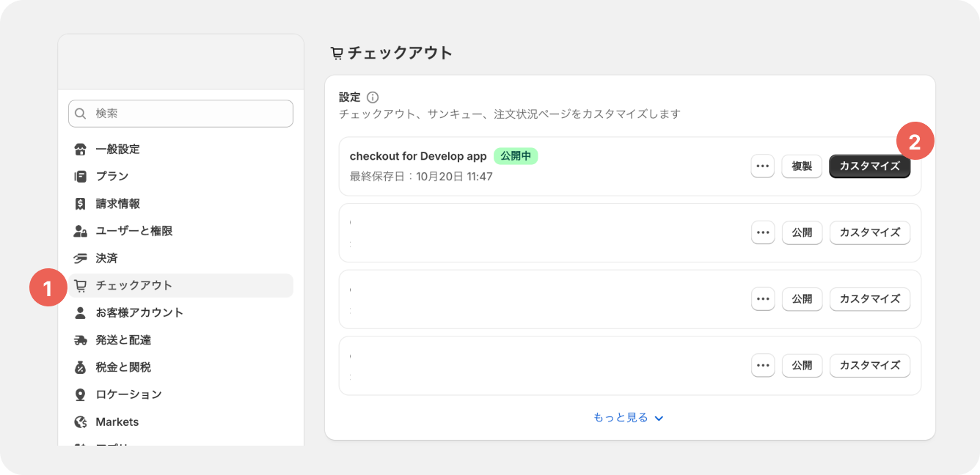The height and width of the screenshot is (475, 980).
Task: Click the 検索 search field
Action: tap(180, 114)
